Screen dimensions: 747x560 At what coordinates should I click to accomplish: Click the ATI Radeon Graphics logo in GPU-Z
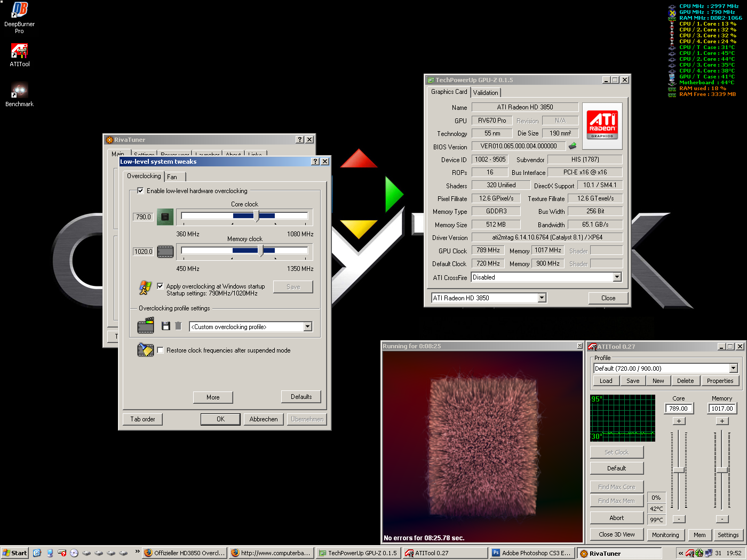click(x=602, y=125)
